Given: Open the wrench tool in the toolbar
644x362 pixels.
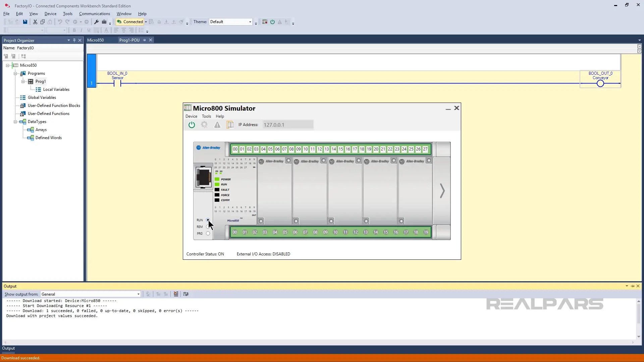Looking at the screenshot, I should coord(96,22).
